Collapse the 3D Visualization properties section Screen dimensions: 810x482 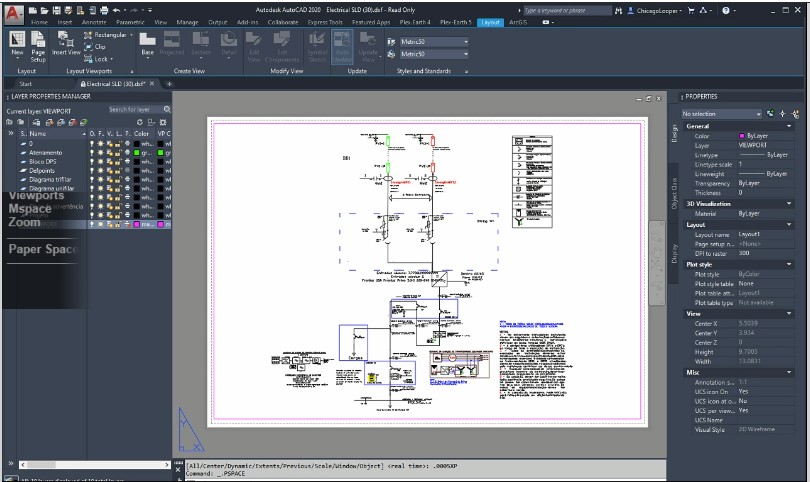(789, 204)
